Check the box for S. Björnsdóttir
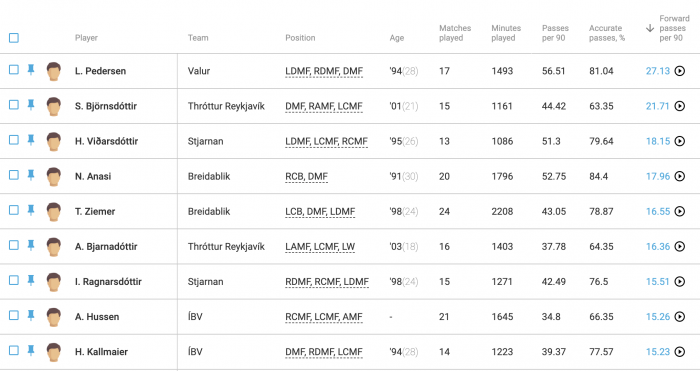 point(14,105)
